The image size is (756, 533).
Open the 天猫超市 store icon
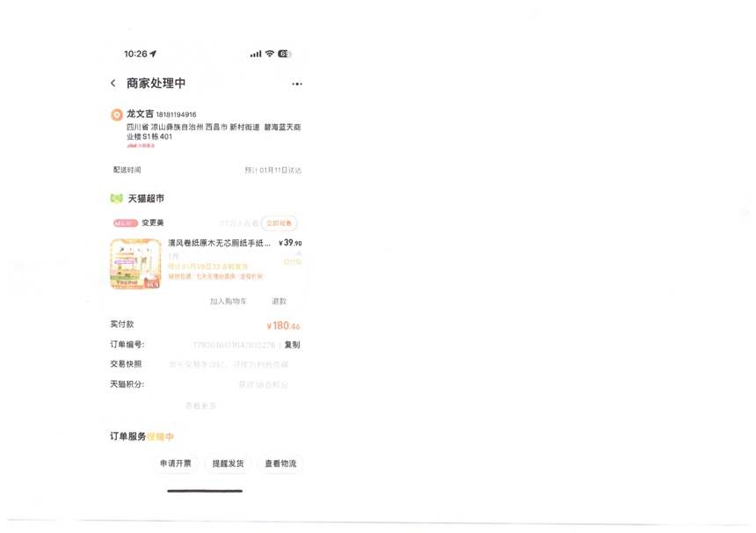[117, 198]
